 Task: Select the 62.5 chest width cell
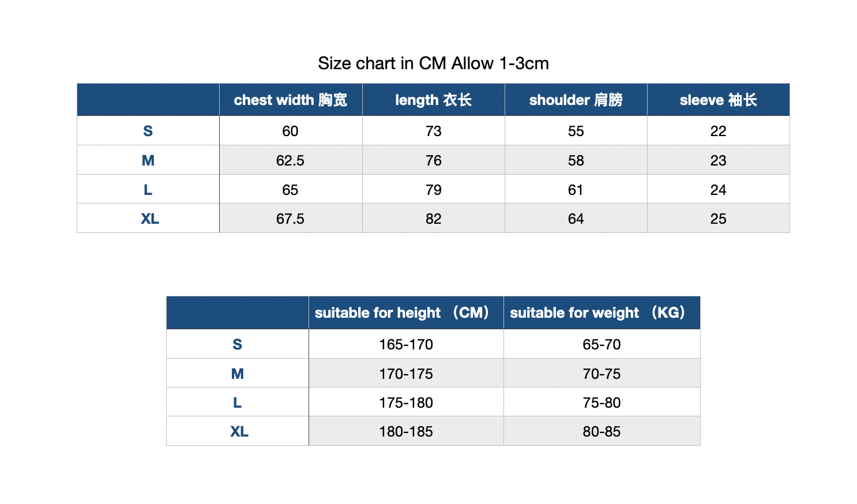pos(291,160)
